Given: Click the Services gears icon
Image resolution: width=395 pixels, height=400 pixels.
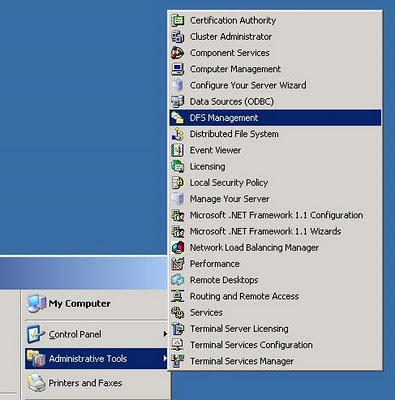Looking at the screenshot, I should 178,312.
